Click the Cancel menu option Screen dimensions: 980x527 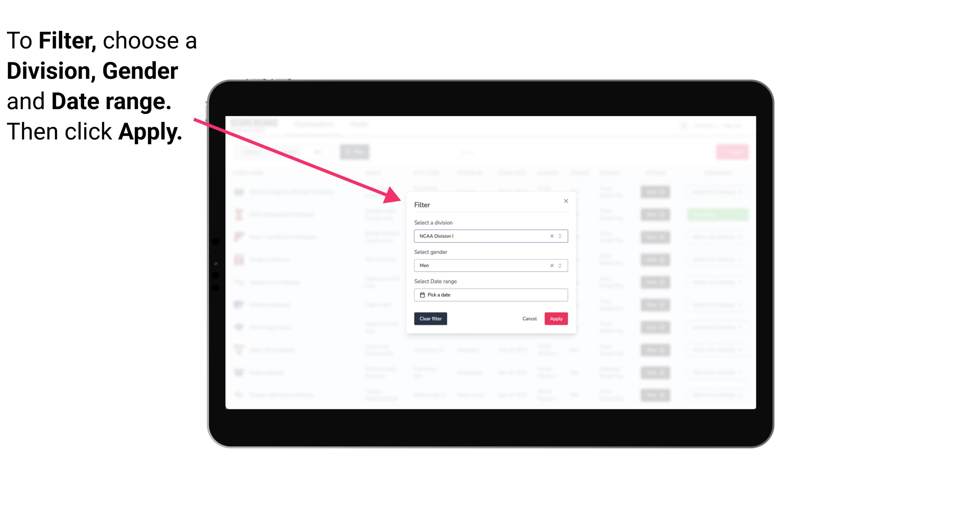coord(530,319)
